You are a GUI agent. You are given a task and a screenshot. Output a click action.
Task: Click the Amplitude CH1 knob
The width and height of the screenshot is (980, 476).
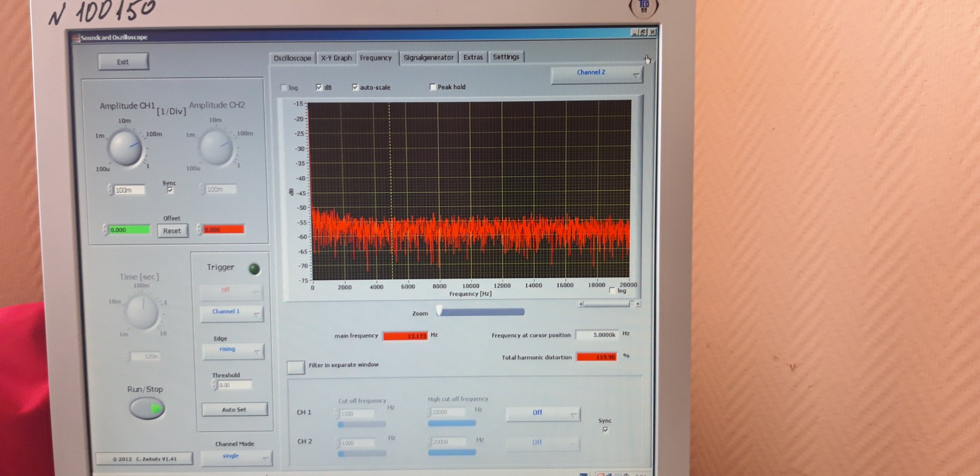coord(125,147)
